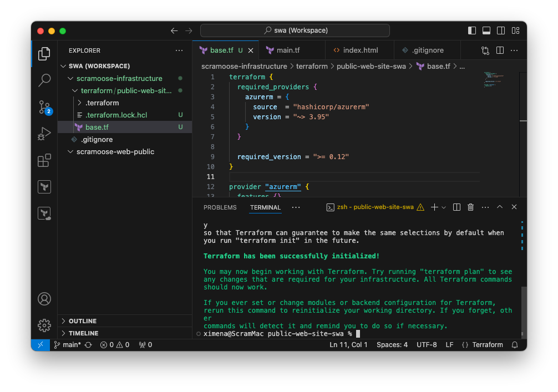This screenshot has width=558, height=392.
Task: Open the Search view in activity bar
Action: point(44,80)
